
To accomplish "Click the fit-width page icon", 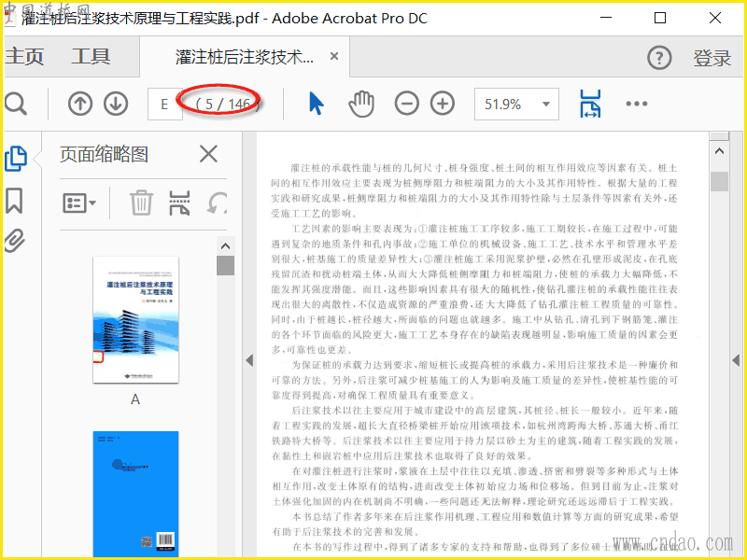I will tap(590, 104).
